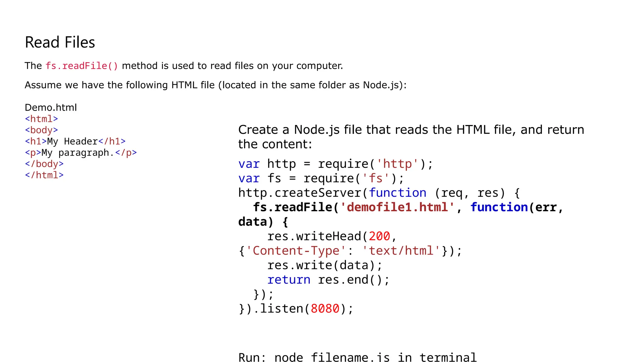Click the red 8080 port number
The height and width of the screenshot is (362, 644).
pyautogui.click(x=325, y=309)
